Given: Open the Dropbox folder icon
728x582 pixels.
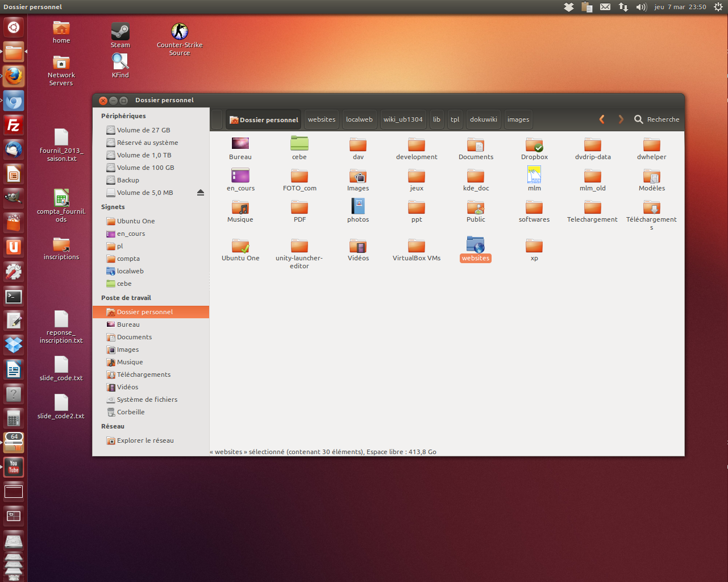Looking at the screenshot, I should tap(534, 145).
